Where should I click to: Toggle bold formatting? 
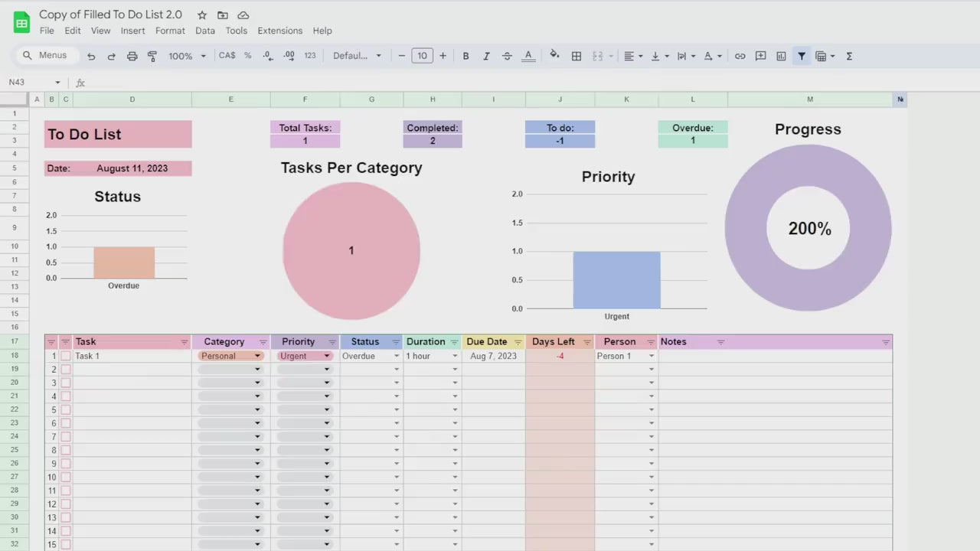(465, 56)
